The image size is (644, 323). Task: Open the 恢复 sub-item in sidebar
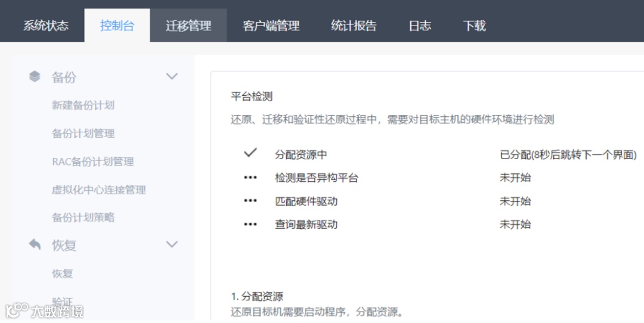[x=63, y=274]
